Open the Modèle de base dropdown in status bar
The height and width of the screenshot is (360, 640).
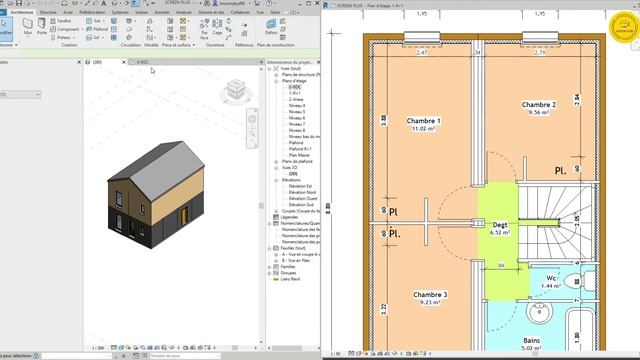[217, 356]
